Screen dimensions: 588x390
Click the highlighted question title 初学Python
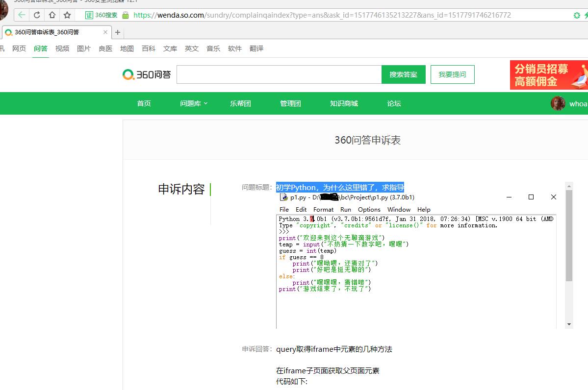[340, 187]
